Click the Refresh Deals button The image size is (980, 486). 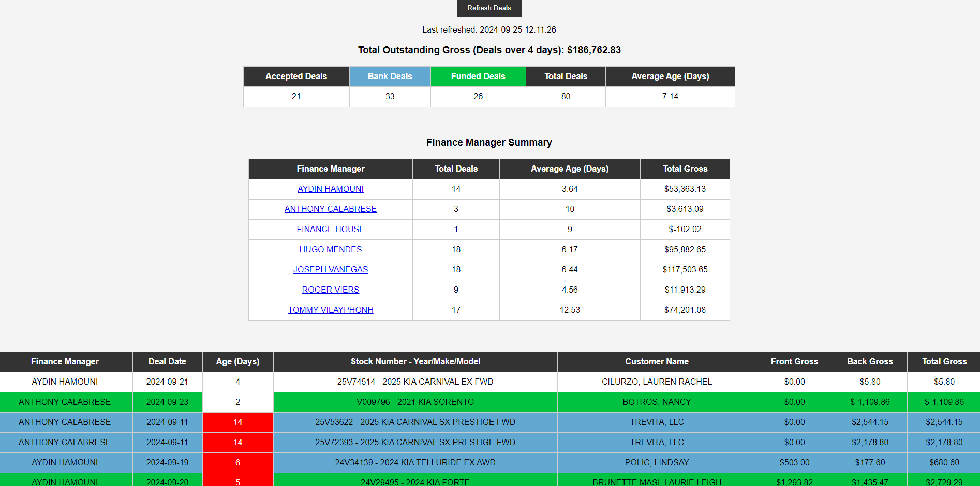pos(488,8)
